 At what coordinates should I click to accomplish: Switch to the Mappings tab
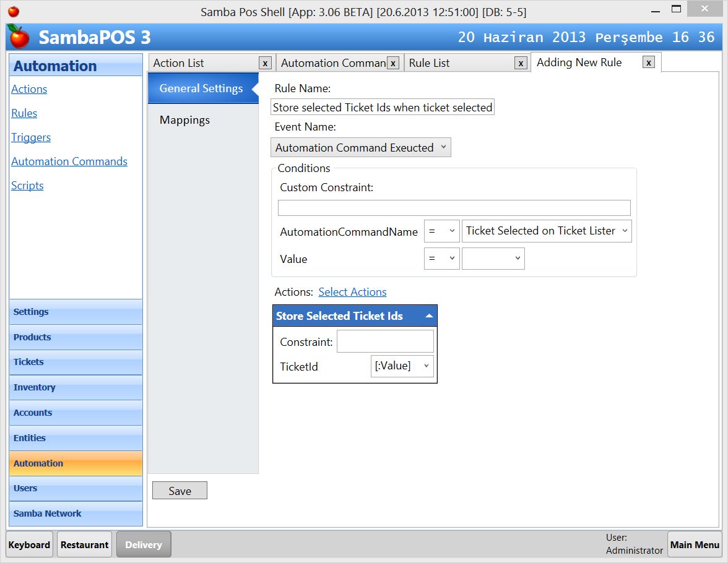tap(184, 120)
